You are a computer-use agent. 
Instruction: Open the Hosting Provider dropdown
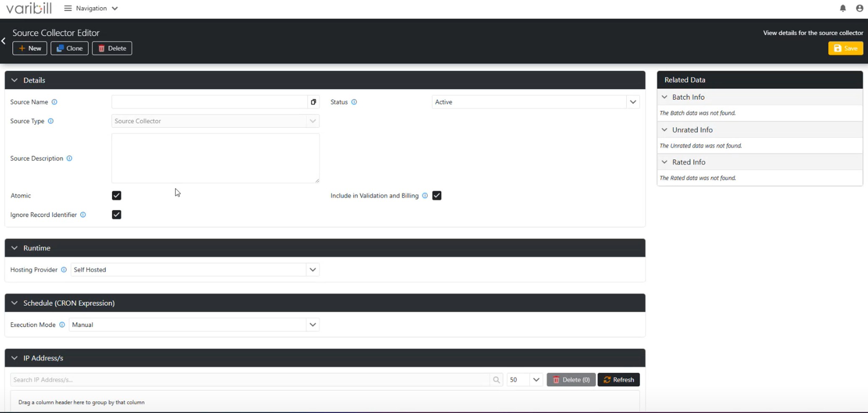click(312, 269)
